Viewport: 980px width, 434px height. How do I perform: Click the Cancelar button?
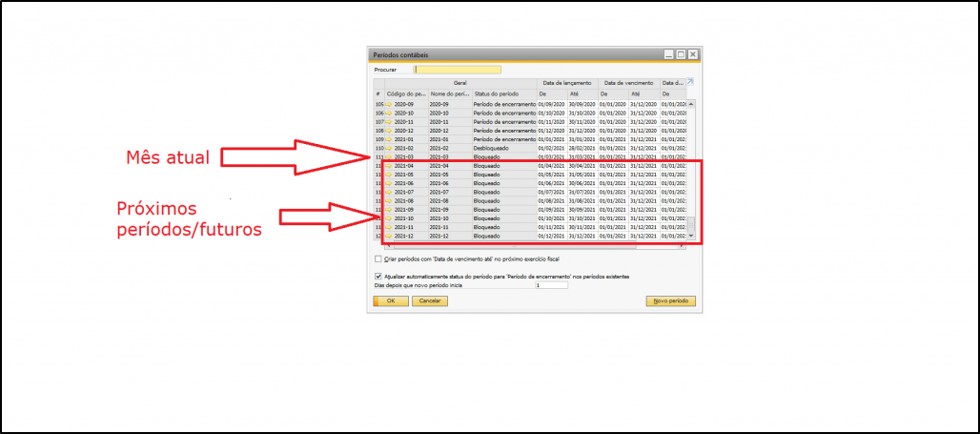[430, 300]
